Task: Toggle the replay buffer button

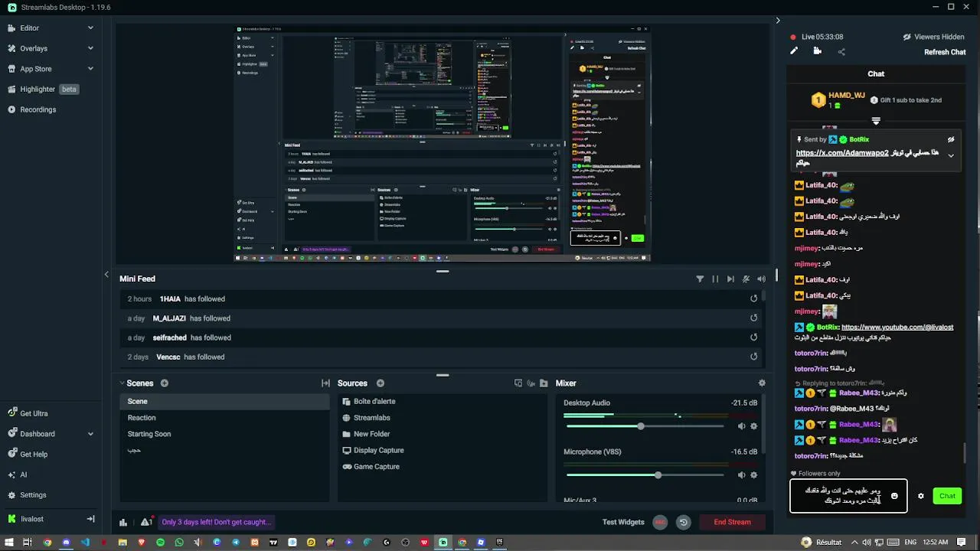Action: tap(684, 522)
